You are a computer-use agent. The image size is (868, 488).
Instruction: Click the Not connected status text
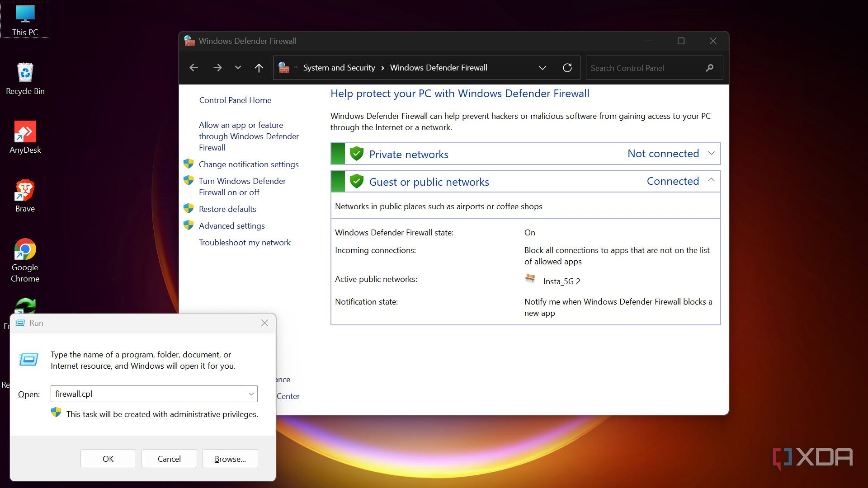click(x=663, y=154)
